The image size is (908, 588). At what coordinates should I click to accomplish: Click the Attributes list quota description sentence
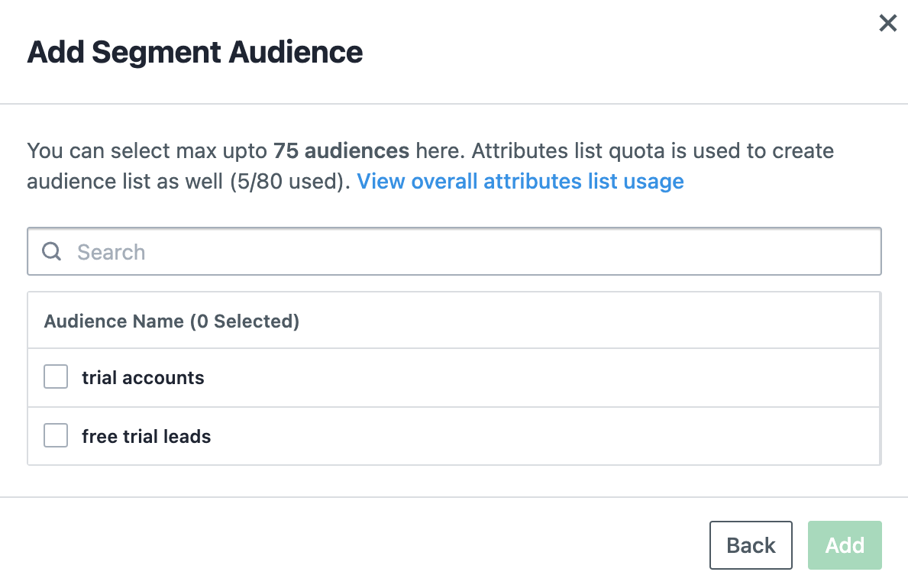(x=653, y=150)
